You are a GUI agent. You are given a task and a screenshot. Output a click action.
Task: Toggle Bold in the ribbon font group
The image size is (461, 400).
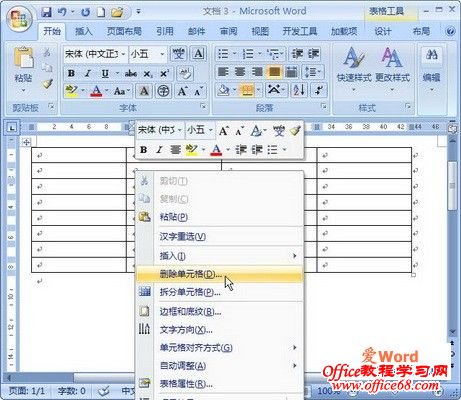point(71,73)
